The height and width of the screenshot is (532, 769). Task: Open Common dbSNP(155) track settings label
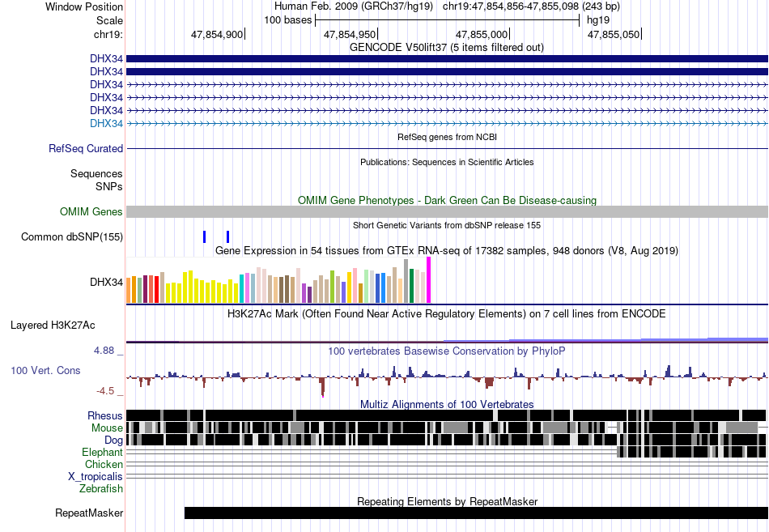71,236
